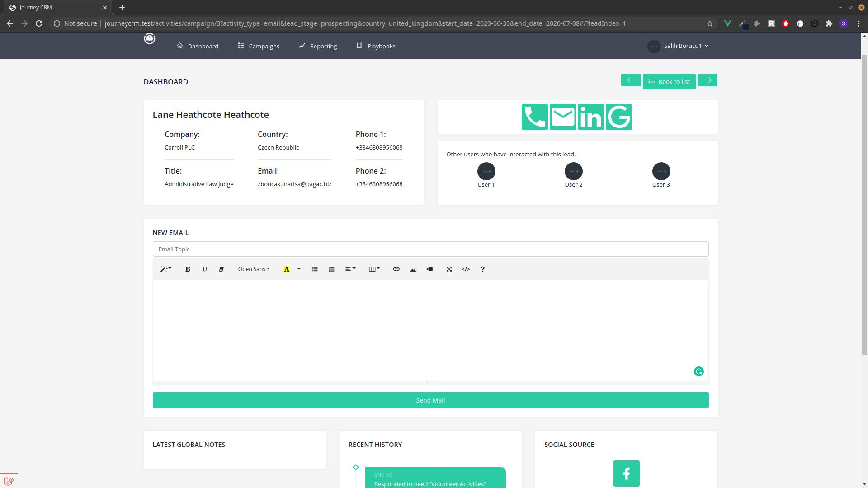The width and height of the screenshot is (868, 488).
Task: Go to next lead arrow button
Action: coord(708,80)
